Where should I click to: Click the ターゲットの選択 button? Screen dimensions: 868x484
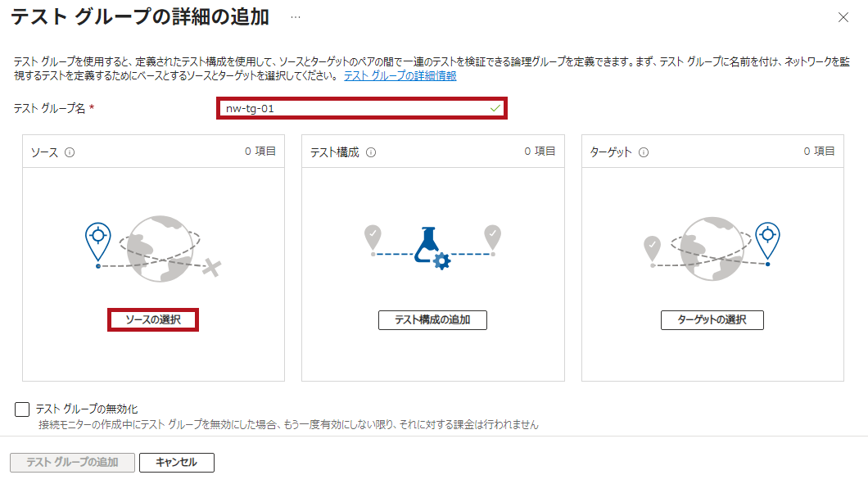712,320
